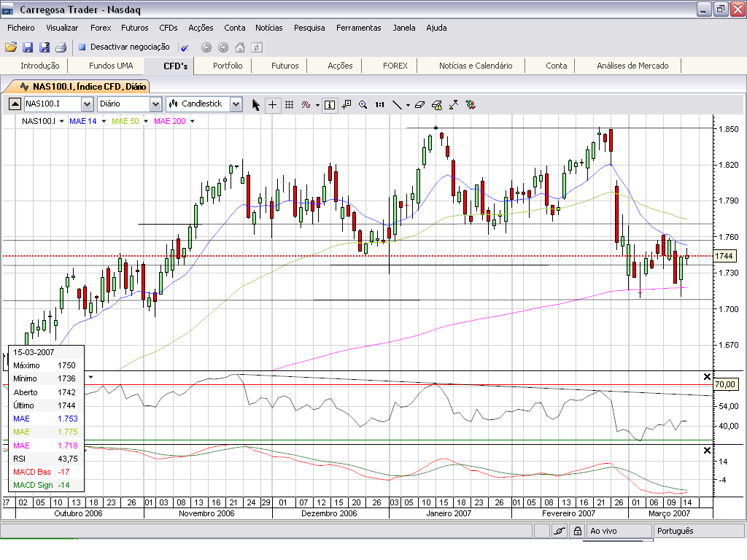The height and width of the screenshot is (560, 747).
Task: Go back with the left arrow icon
Action: [x=206, y=47]
